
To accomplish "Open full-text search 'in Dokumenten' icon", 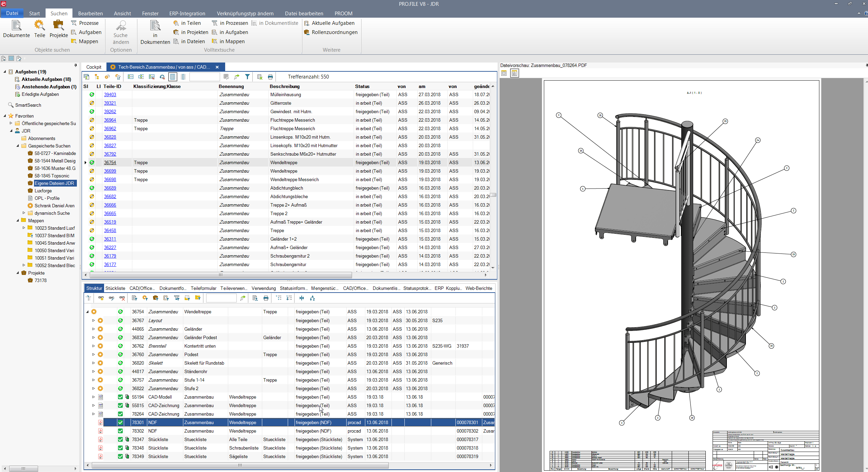I will (x=155, y=26).
